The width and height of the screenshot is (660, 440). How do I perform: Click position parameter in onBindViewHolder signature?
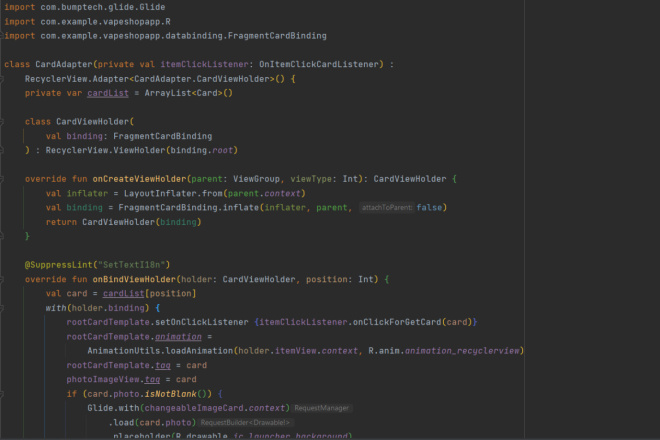pyautogui.click(x=327, y=279)
